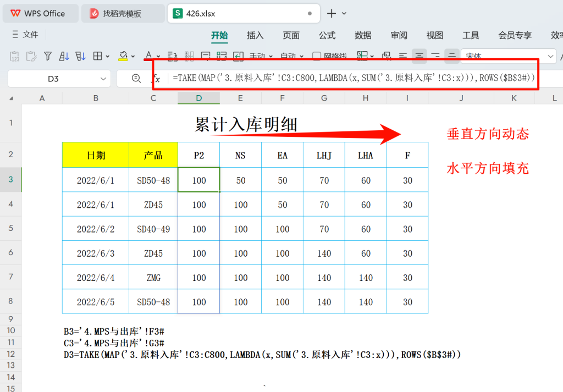Expand the Name Box D3 dropdown
Viewport: 563px width, 392px height.
tap(103, 79)
